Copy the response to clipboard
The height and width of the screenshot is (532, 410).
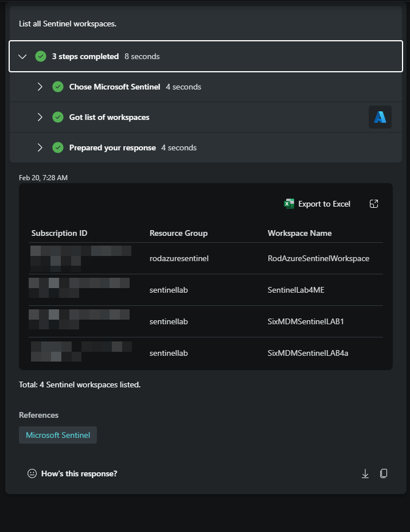click(x=384, y=473)
